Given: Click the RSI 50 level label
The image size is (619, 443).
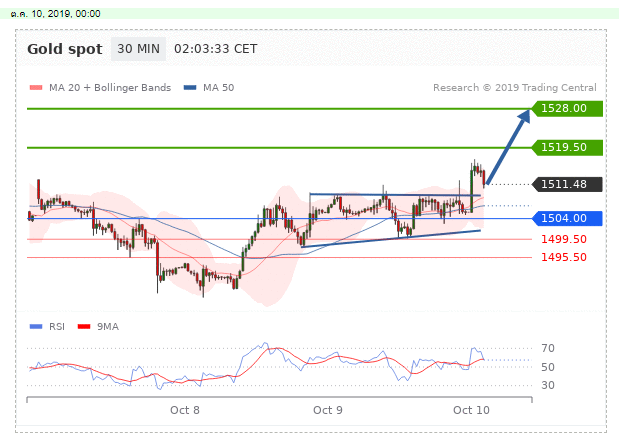Looking at the screenshot, I should [548, 367].
